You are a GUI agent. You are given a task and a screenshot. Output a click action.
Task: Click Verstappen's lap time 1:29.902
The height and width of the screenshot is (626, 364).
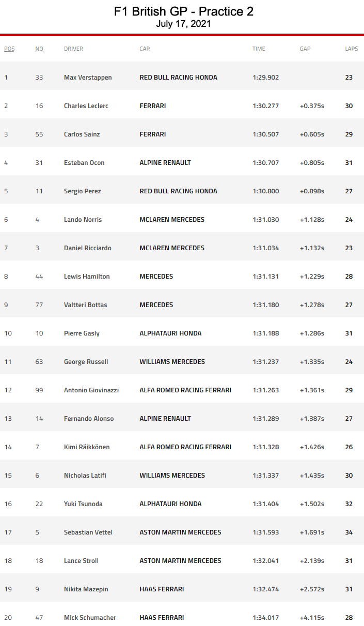(x=266, y=78)
